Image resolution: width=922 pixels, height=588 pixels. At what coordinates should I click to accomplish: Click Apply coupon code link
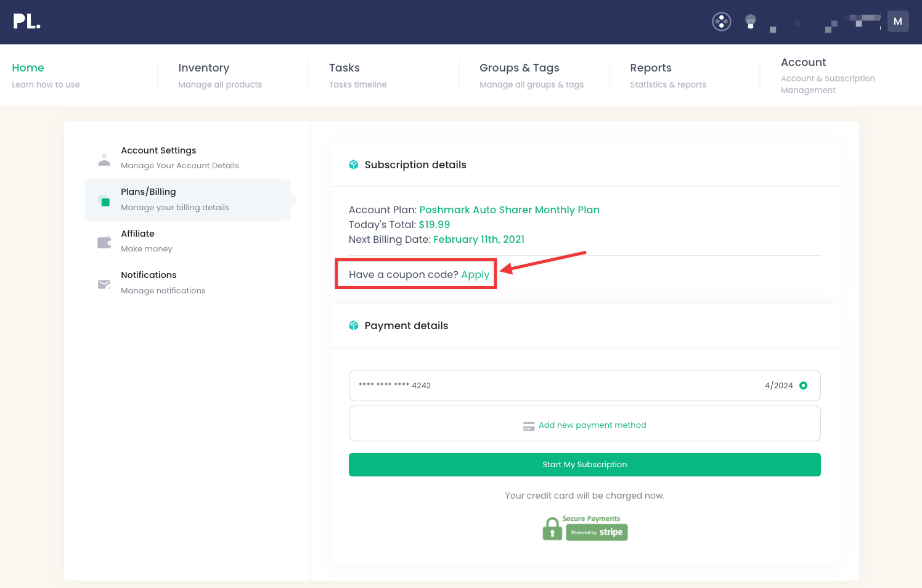pyautogui.click(x=475, y=275)
